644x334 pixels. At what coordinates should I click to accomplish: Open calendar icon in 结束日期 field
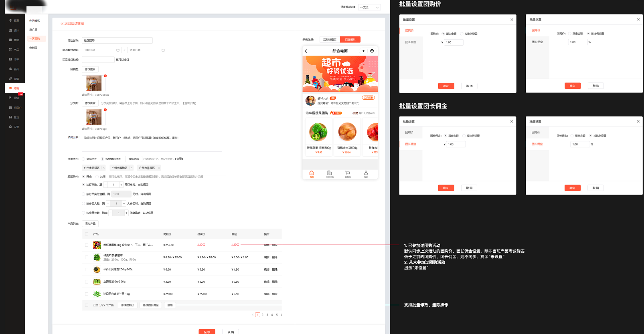pyautogui.click(x=163, y=50)
